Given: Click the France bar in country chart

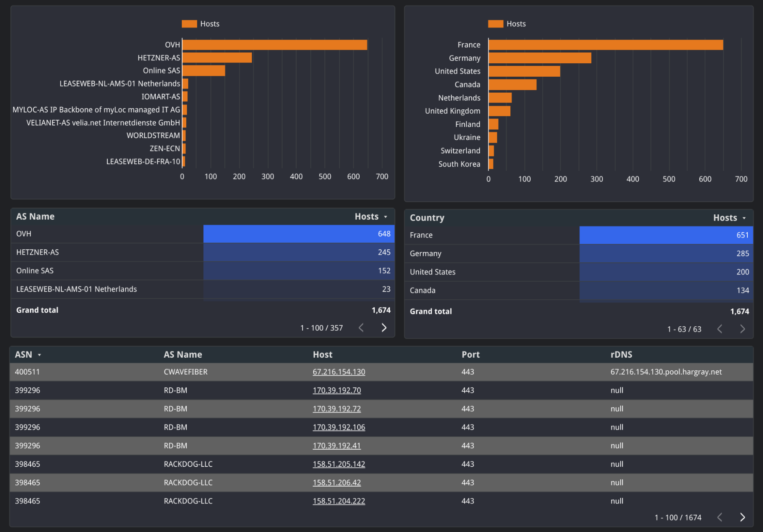Looking at the screenshot, I should coord(605,45).
